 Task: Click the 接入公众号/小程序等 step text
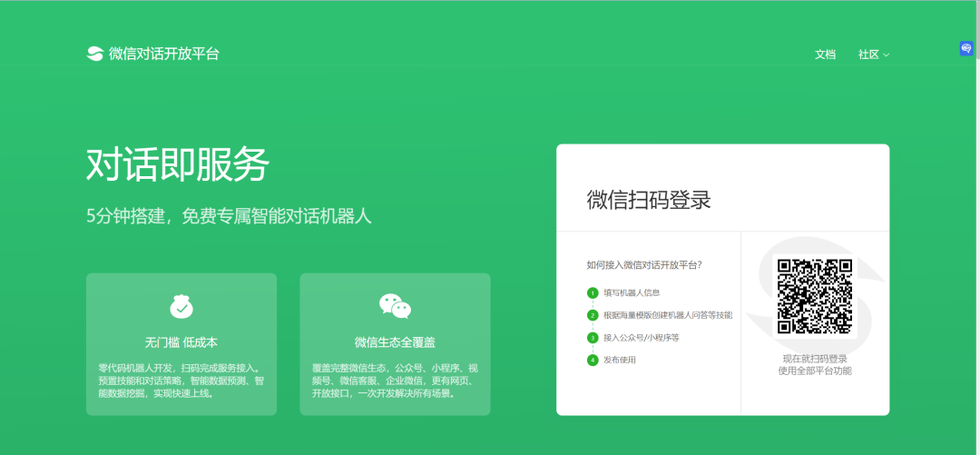click(x=642, y=338)
